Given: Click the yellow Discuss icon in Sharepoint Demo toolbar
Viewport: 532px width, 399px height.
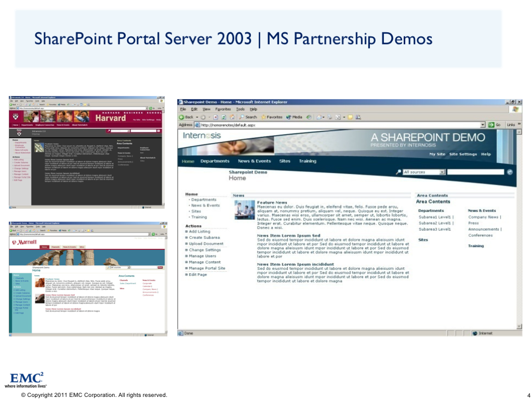Looking at the screenshot, I should tap(350, 117).
